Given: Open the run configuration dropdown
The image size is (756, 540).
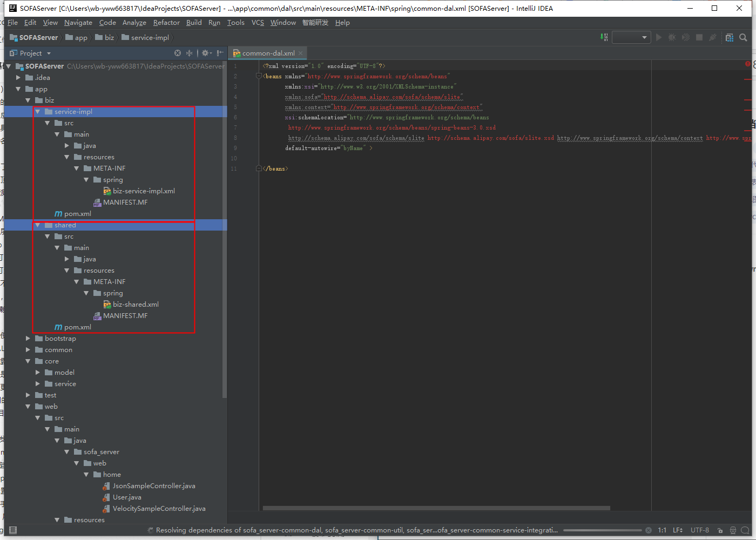Looking at the screenshot, I should click(631, 37).
